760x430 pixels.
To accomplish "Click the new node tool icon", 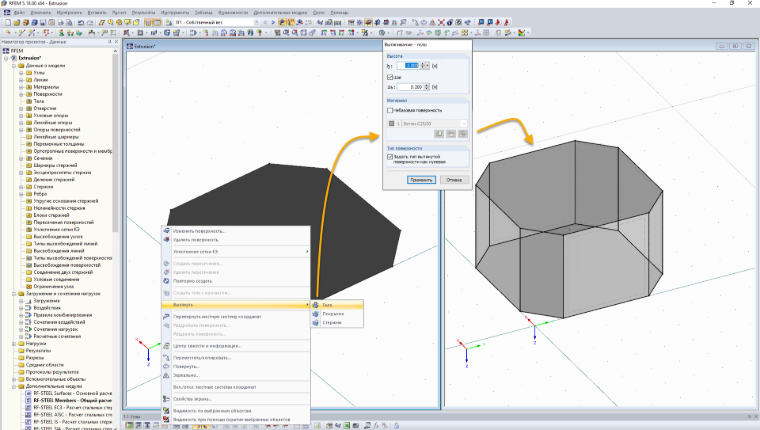I will click(8, 32).
